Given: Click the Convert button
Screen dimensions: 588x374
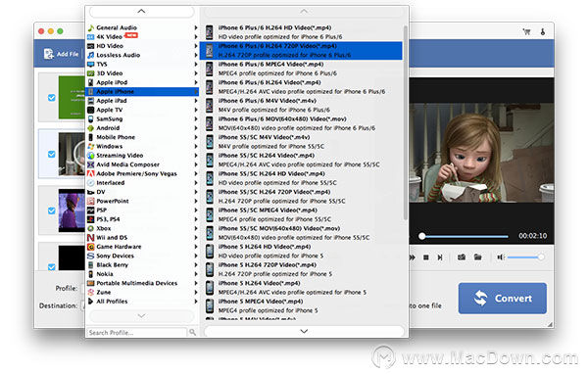Looking at the screenshot, I should point(502,299).
